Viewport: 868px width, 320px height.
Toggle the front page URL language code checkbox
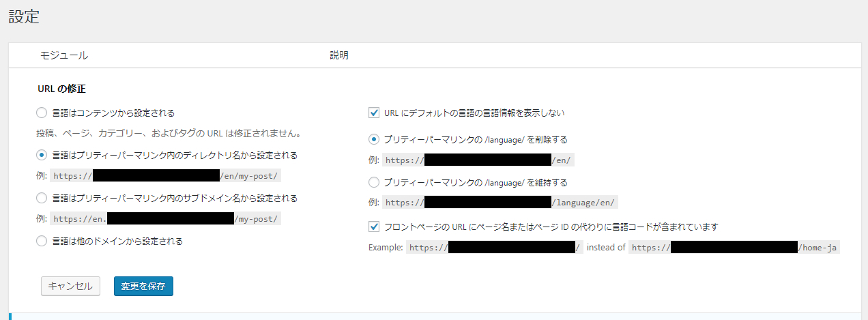click(373, 226)
